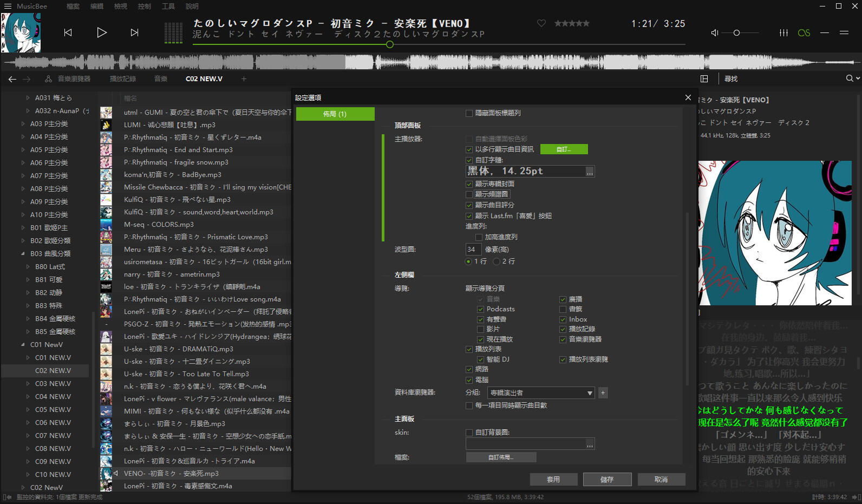Select the 2 行 radio button
This screenshot has width=862, height=504.
(497, 261)
